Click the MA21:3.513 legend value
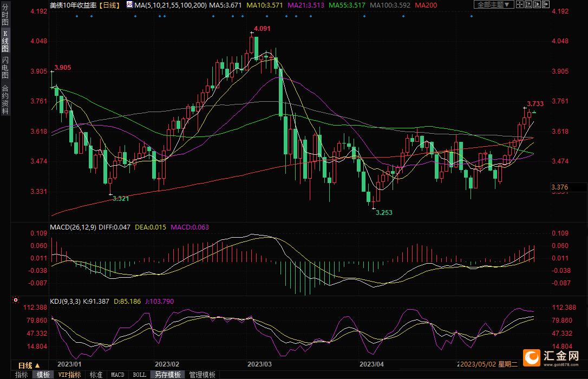 coord(305,5)
